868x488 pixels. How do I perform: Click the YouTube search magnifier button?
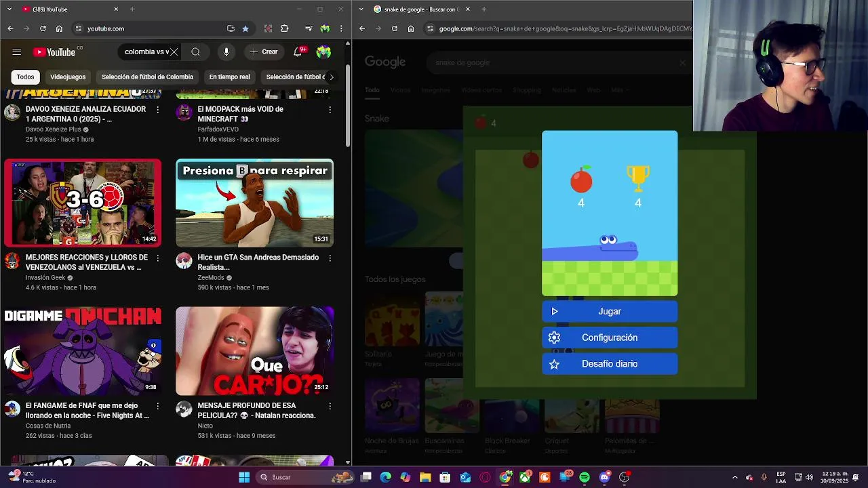pos(195,52)
